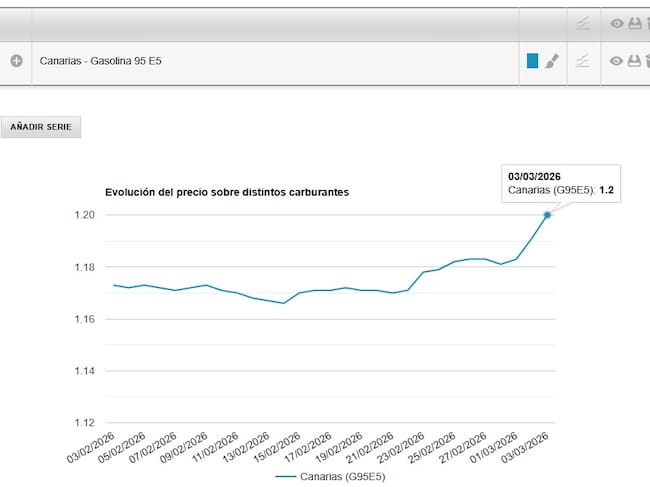Click the 1.16 label on the y-axis
The image size is (650, 487).
click(x=83, y=319)
